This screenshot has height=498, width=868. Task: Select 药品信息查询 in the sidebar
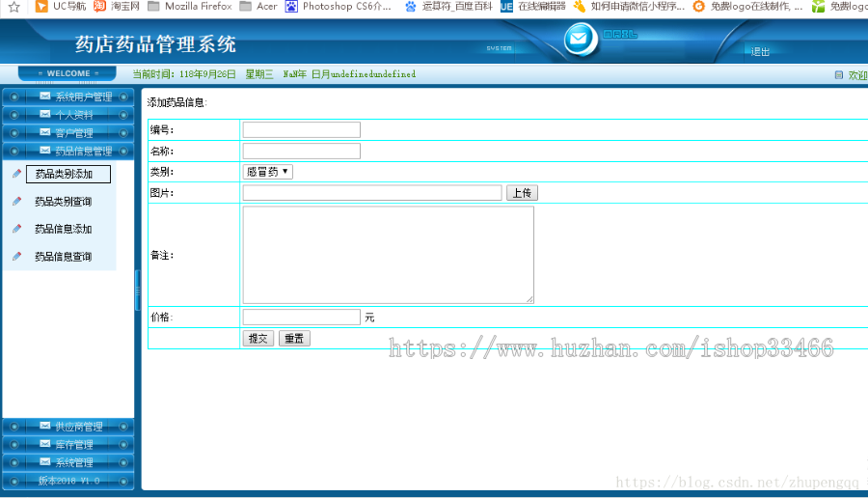point(63,257)
